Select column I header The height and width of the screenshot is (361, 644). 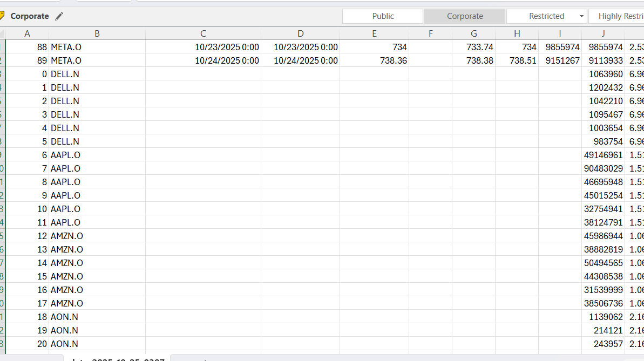[x=560, y=33]
